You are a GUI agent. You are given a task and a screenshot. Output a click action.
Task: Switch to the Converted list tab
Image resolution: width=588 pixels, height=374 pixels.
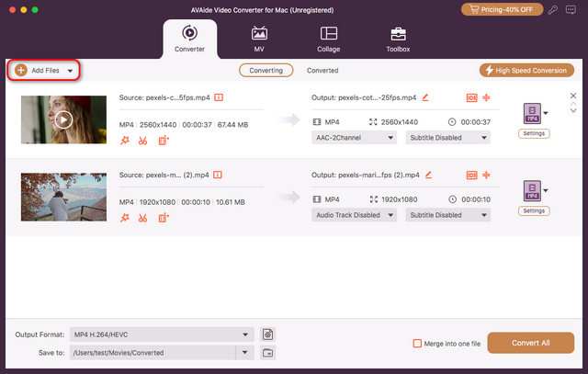point(322,70)
